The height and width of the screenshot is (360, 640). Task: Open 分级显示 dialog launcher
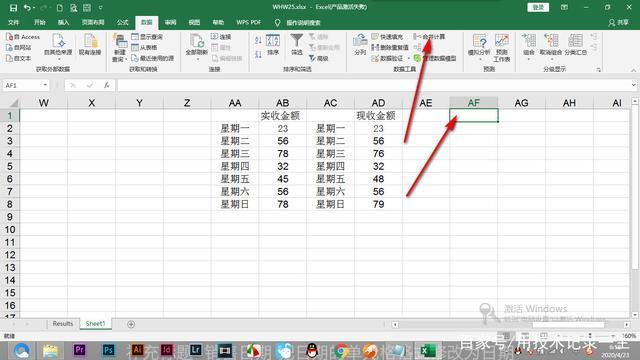coord(598,70)
